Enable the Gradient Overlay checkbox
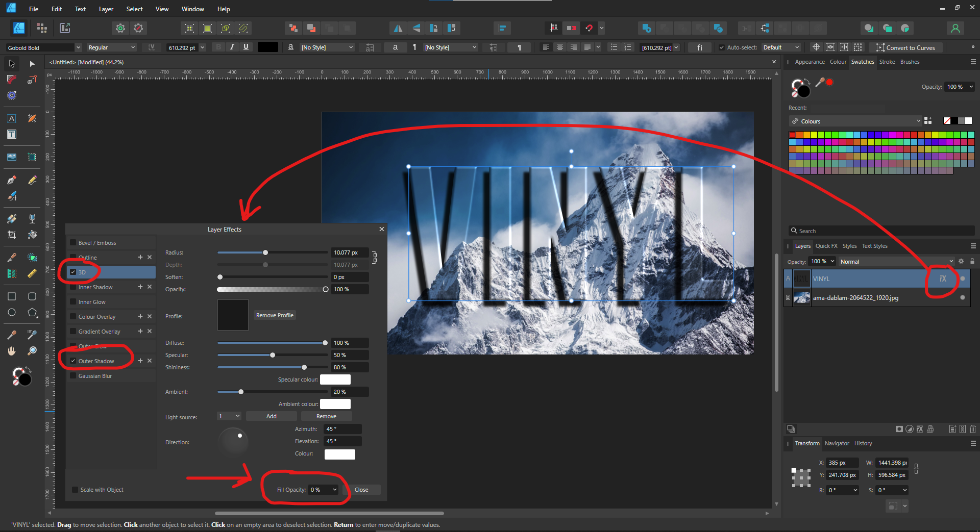Image resolution: width=980 pixels, height=532 pixels. pyautogui.click(x=73, y=332)
